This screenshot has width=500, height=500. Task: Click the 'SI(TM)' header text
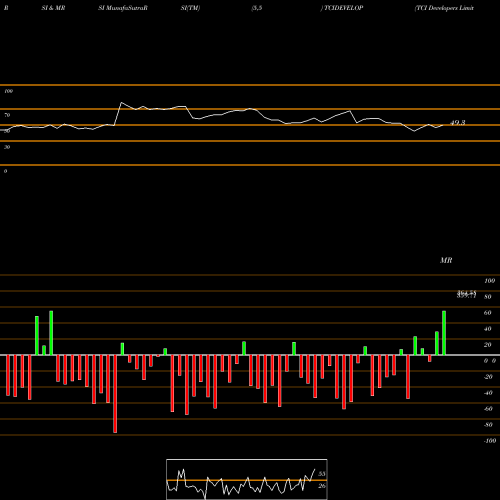click(190, 8)
